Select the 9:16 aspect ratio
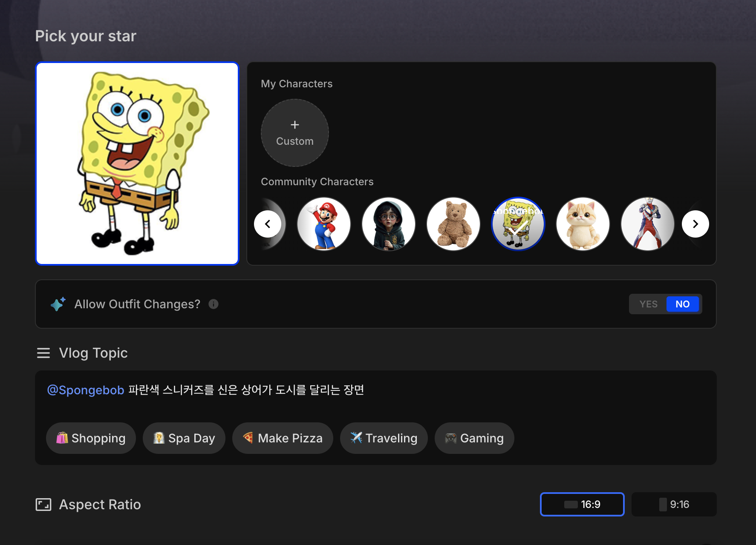This screenshot has width=756, height=545. (674, 505)
